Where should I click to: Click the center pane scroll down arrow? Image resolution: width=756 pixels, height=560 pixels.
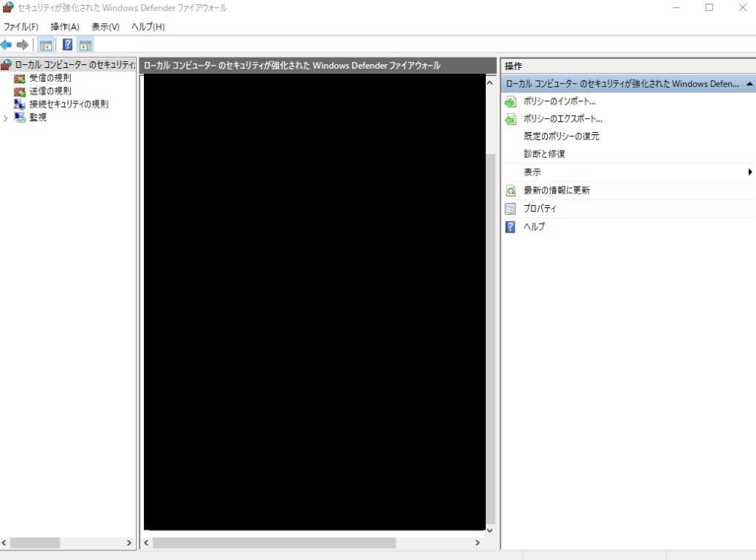pos(490,530)
